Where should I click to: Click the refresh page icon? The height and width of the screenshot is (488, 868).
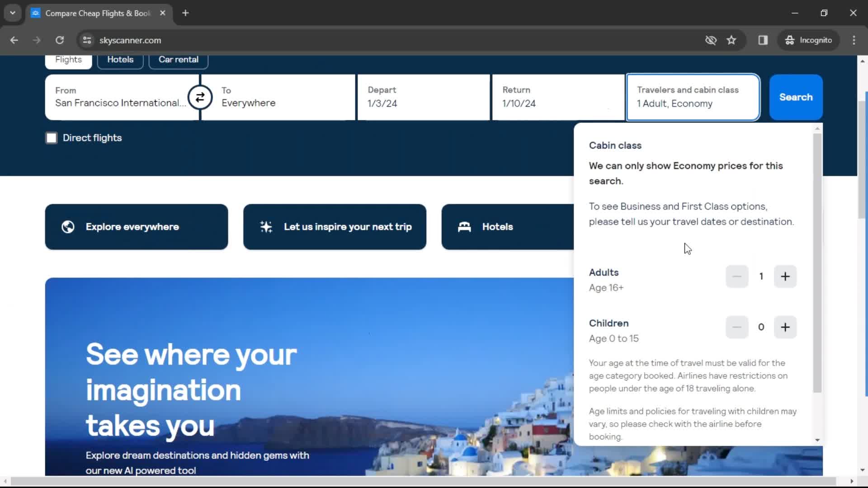point(60,40)
